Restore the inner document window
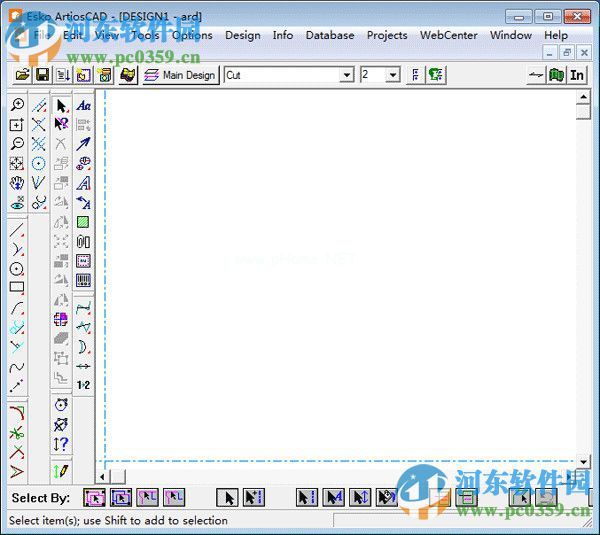 point(567,52)
